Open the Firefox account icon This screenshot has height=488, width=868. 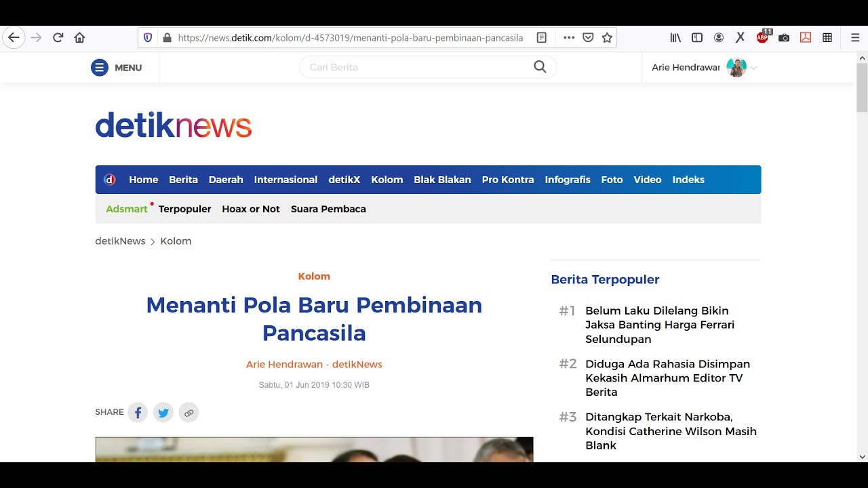pyautogui.click(x=719, y=38)
